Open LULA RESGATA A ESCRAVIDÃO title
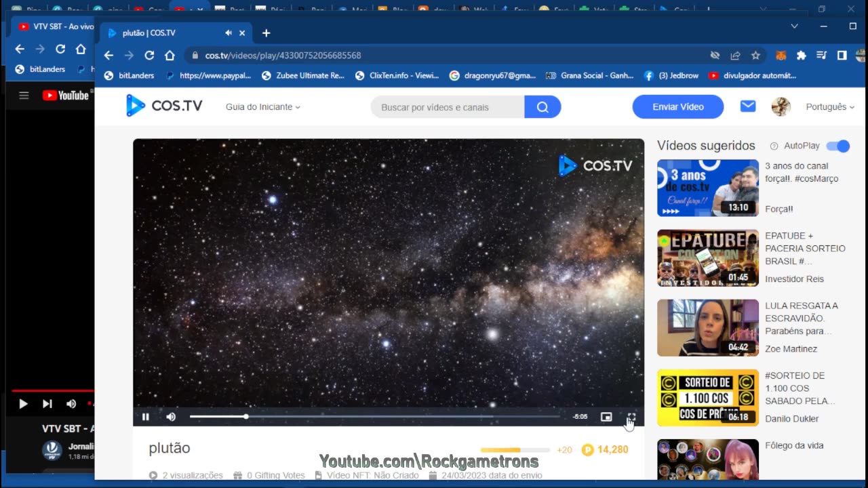868x488 pixels. coord(802,318)
